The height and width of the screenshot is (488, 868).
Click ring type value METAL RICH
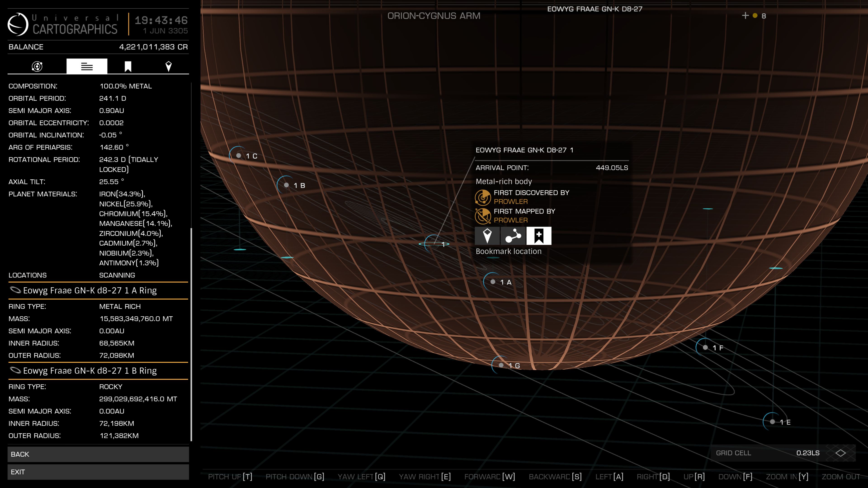pos(120,307)
